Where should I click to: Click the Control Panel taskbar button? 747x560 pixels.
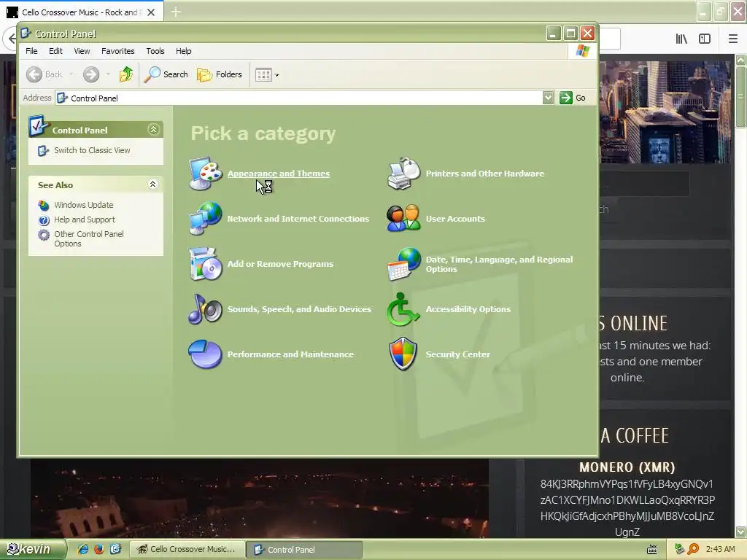click(305, 550)
